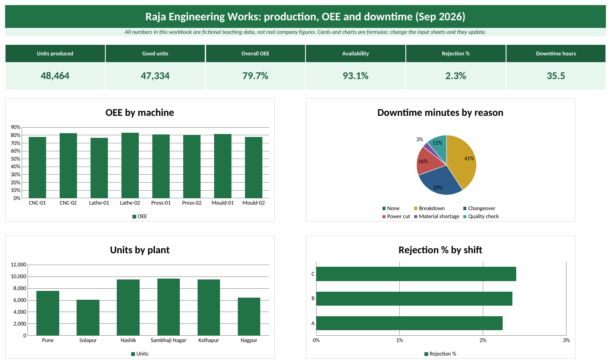Click the 48,464 units produced value
The height and width of the screenshot is (364, 611).
(x=55, y=76)
